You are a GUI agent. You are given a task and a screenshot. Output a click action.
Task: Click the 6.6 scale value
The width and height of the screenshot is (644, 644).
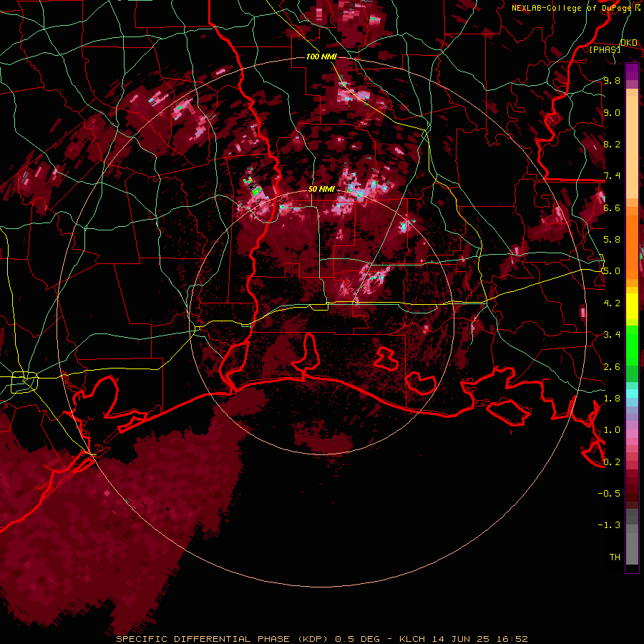point(612,208)
